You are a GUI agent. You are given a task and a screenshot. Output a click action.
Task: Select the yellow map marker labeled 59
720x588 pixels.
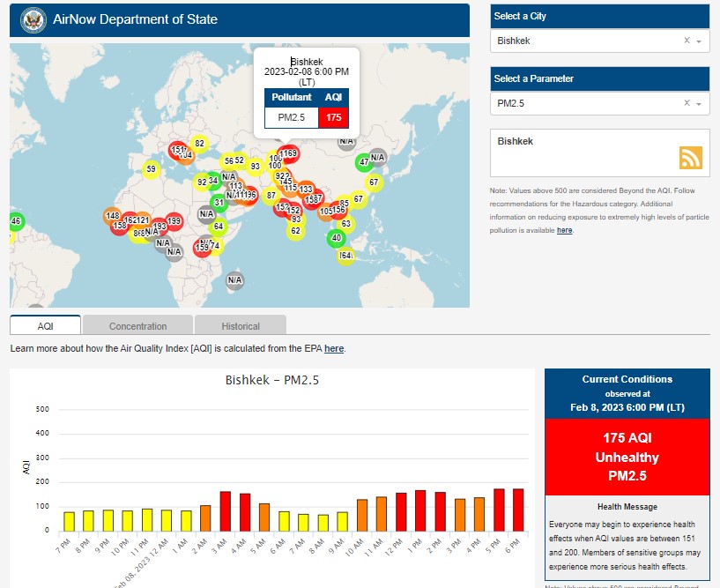coord(151,169)
